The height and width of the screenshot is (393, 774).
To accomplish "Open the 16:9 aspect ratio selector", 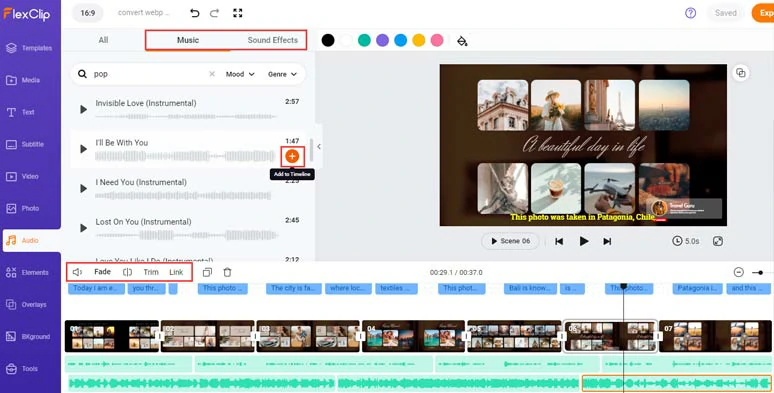I will 88,13.
